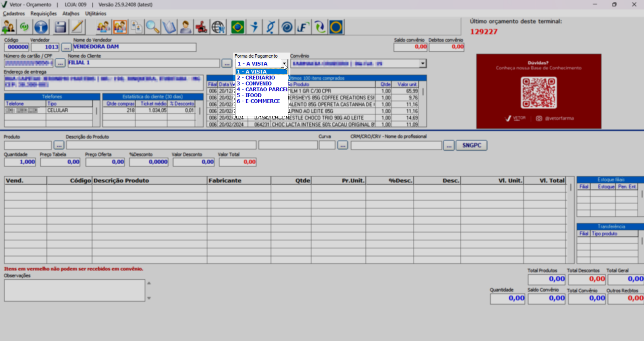
Task: Select '6 - E-COMMERCE' payment option
Action: coord(258,101)
